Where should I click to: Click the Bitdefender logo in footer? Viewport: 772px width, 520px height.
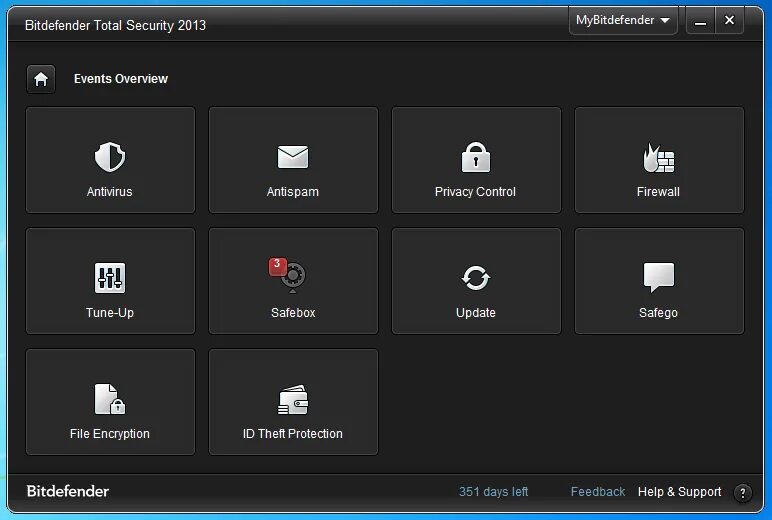click(68, 491)
